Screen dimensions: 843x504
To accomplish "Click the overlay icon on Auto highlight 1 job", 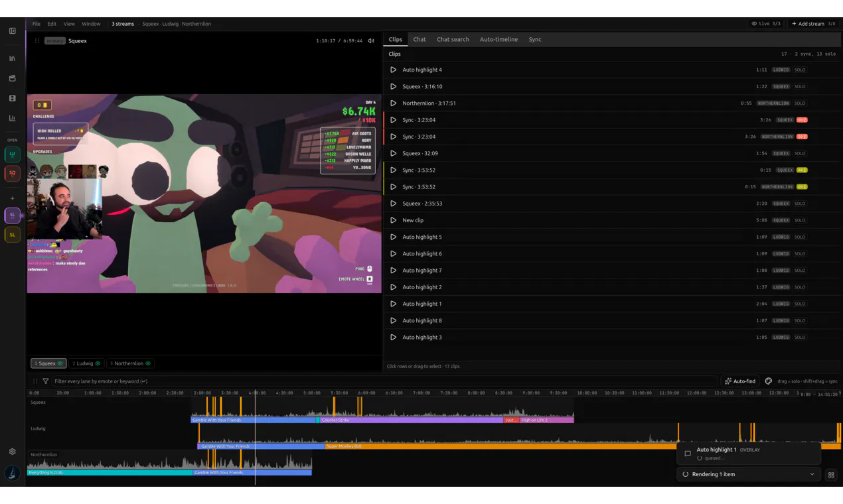I will tap(688, 454).
